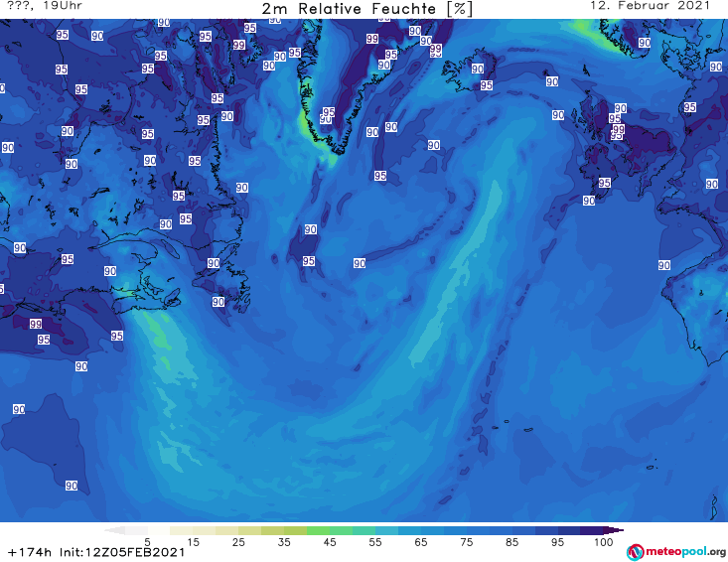Click the '+174h' forecast hour text
The width and height of the screenshot is (728, 562).
[x=30, y=552]
